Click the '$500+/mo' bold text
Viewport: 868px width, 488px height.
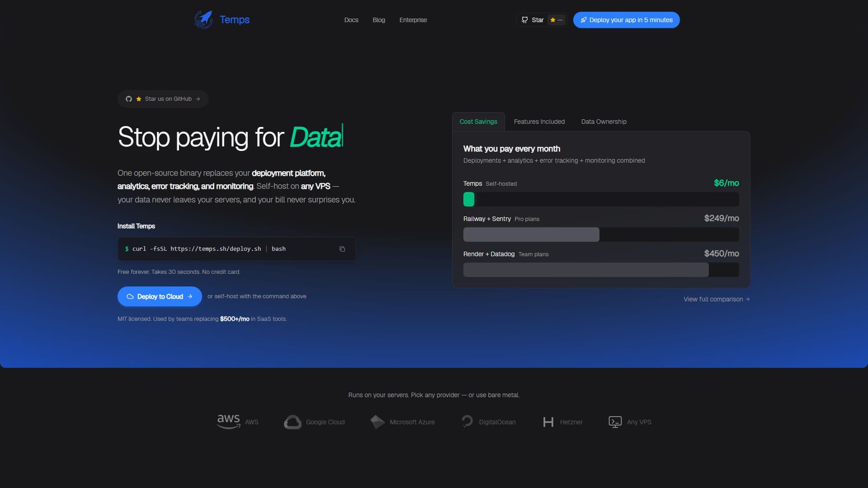(x=235, y=319)
